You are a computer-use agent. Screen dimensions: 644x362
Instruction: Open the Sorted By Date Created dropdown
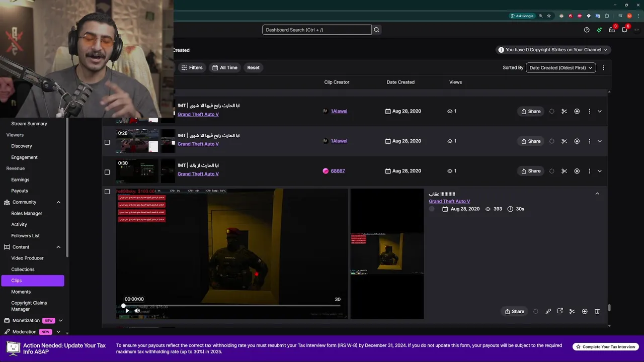[561, 67]
